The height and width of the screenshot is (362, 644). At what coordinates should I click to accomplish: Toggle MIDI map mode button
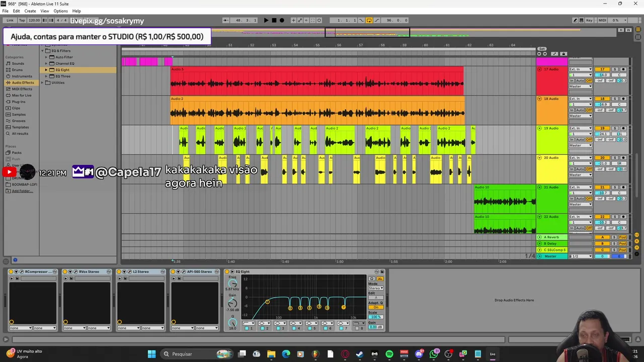pos(602,20)
